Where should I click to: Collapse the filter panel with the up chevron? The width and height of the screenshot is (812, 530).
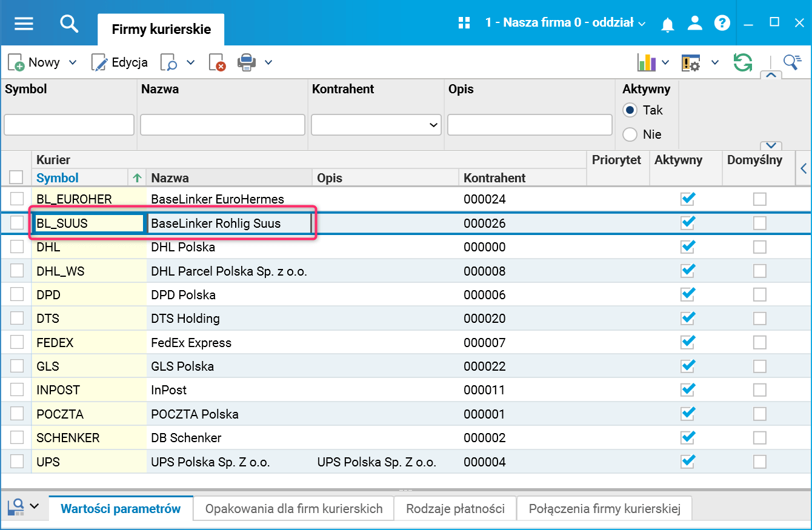[771, 75]
